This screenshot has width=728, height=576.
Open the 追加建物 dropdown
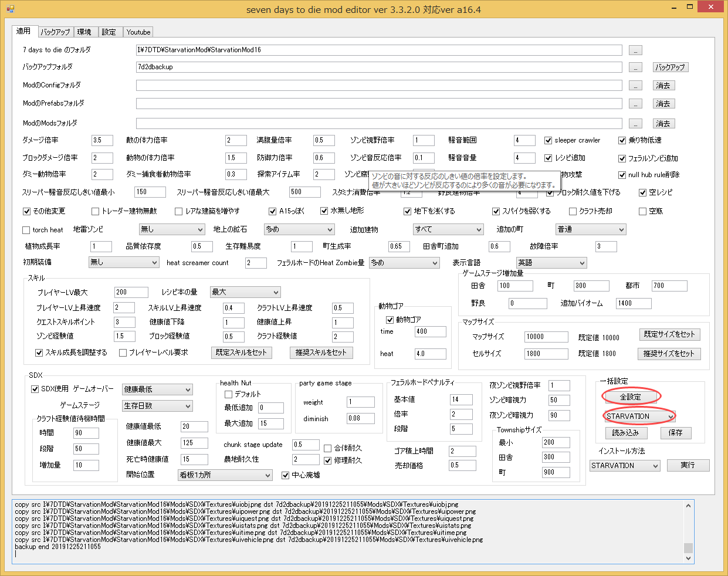tap(448, 229)
